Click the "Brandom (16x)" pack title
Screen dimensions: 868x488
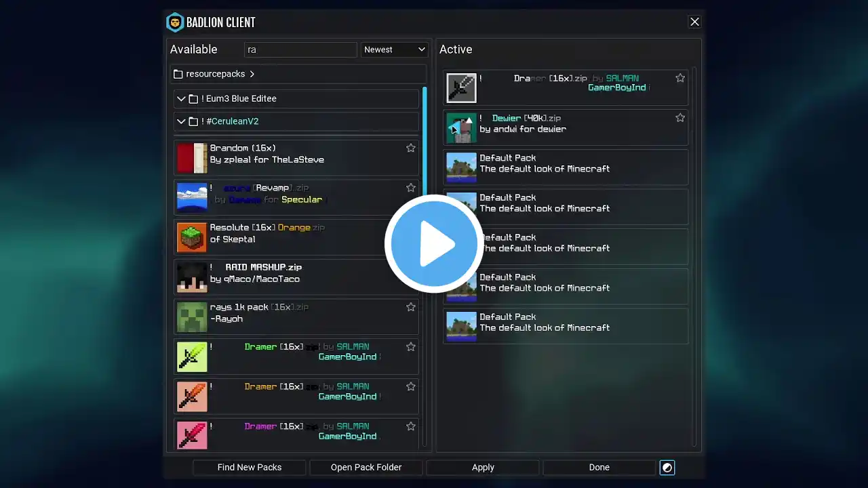pos(243,148)
